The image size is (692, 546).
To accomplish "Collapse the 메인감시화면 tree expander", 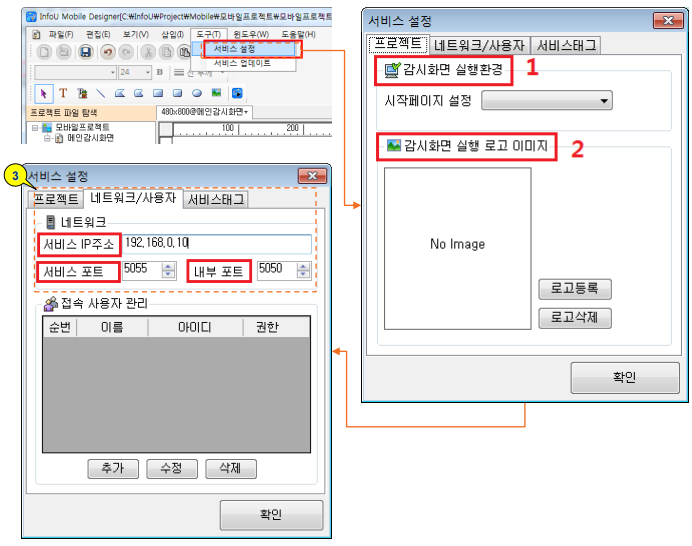I will click(x=47, y=138).
